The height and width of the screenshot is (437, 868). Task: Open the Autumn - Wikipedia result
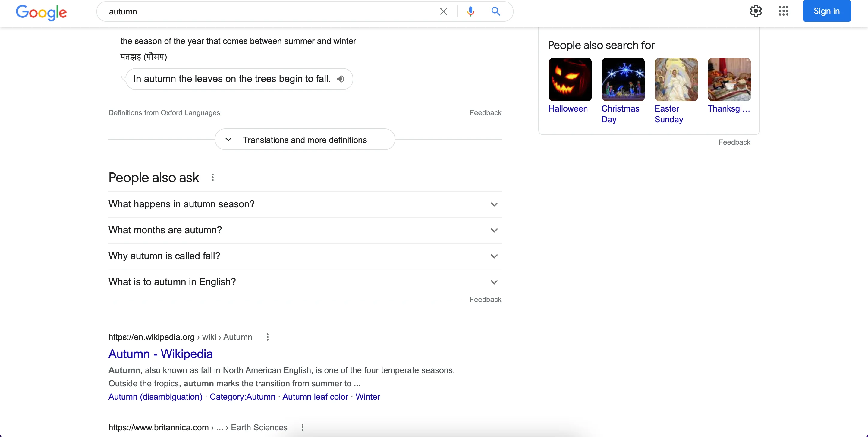(160, 354)
